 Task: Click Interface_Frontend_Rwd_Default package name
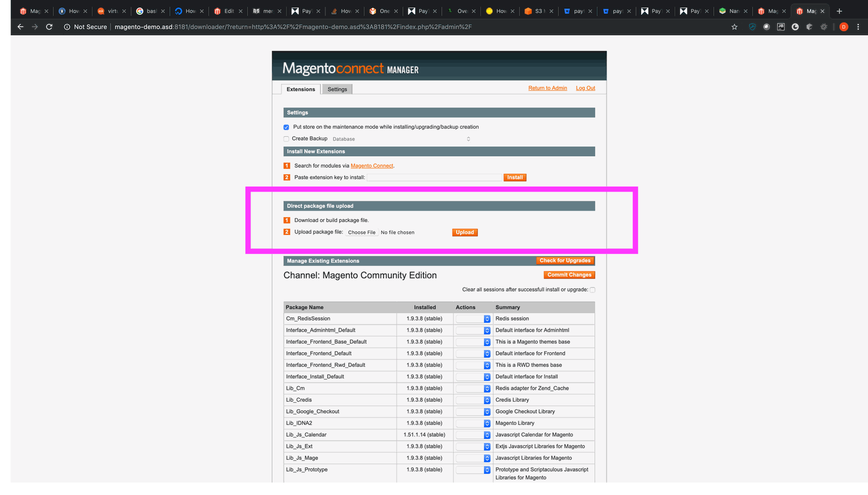(x=325, y=365)
